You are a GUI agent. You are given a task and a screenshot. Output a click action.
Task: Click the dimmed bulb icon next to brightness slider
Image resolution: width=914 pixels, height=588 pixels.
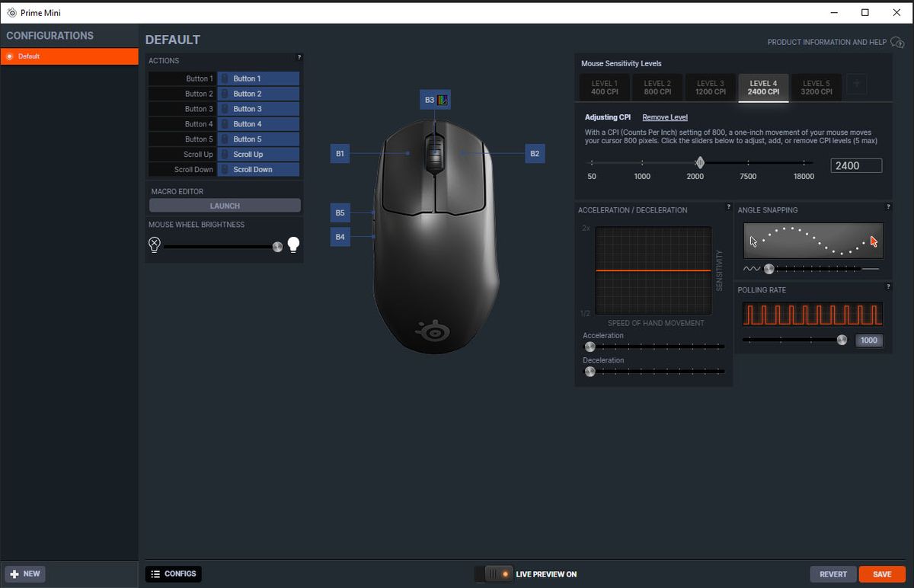pos(154,245)
